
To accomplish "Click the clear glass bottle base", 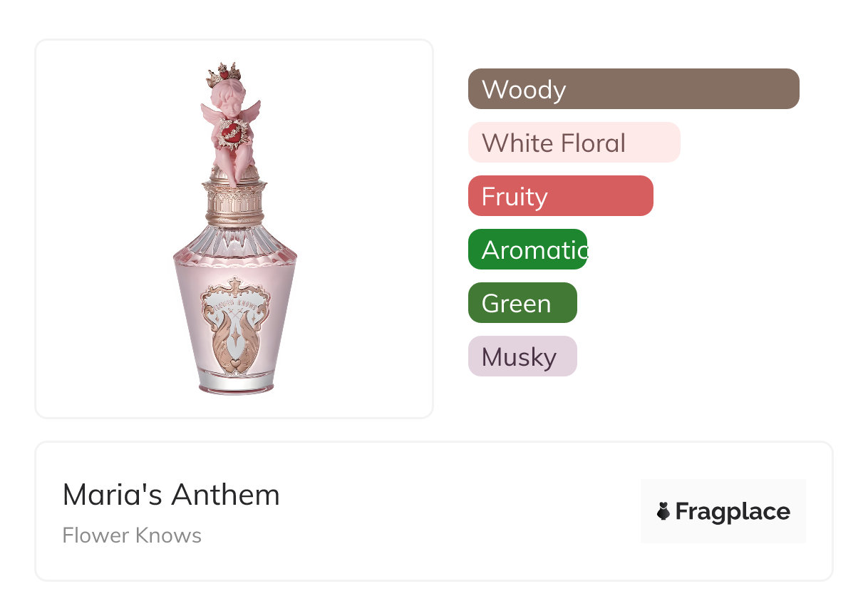I will pyautogui.click(x=234, y=384).
